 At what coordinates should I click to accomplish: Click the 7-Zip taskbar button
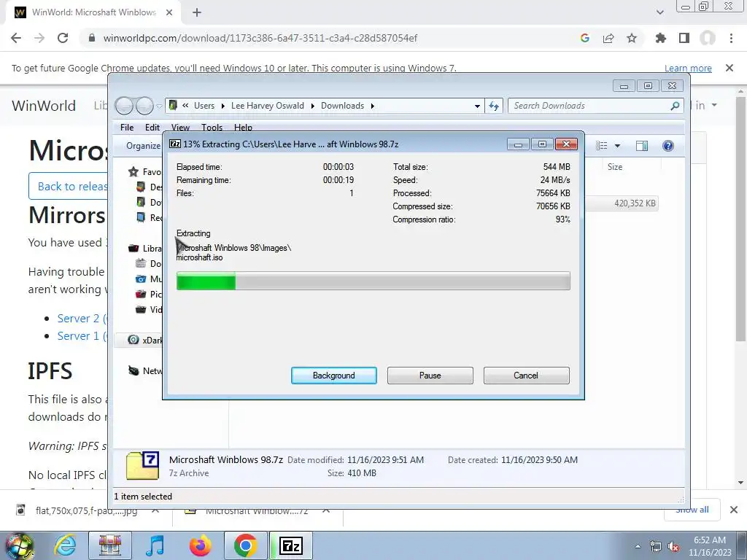(x=291, y=546)
